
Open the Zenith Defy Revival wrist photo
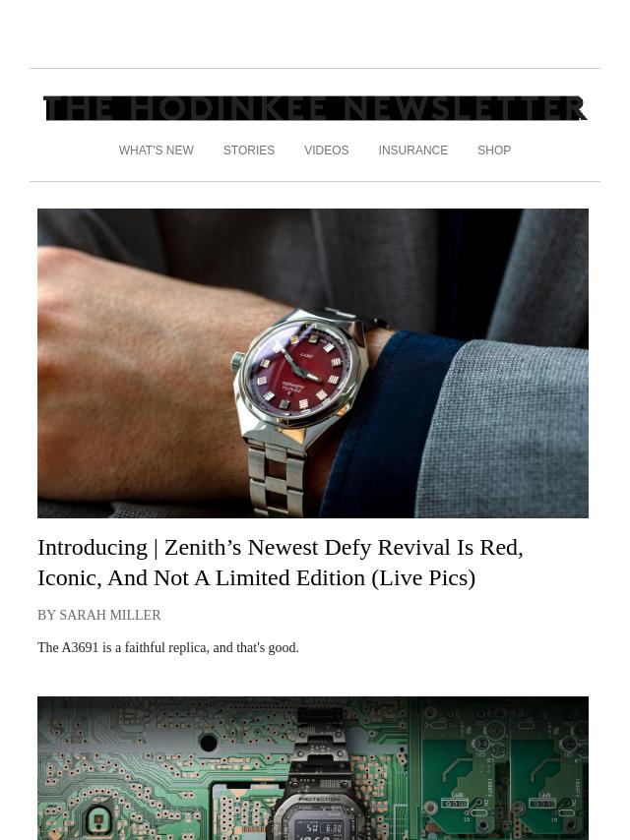pyautogui.click(x=313, y=363)
